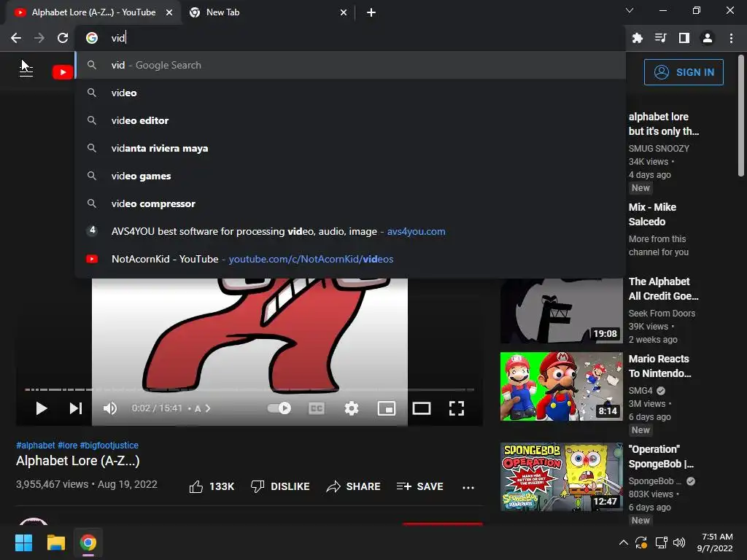Open File Explorer from the taskbar
Viewport: 747px width, 560px height.
[55, 542]
